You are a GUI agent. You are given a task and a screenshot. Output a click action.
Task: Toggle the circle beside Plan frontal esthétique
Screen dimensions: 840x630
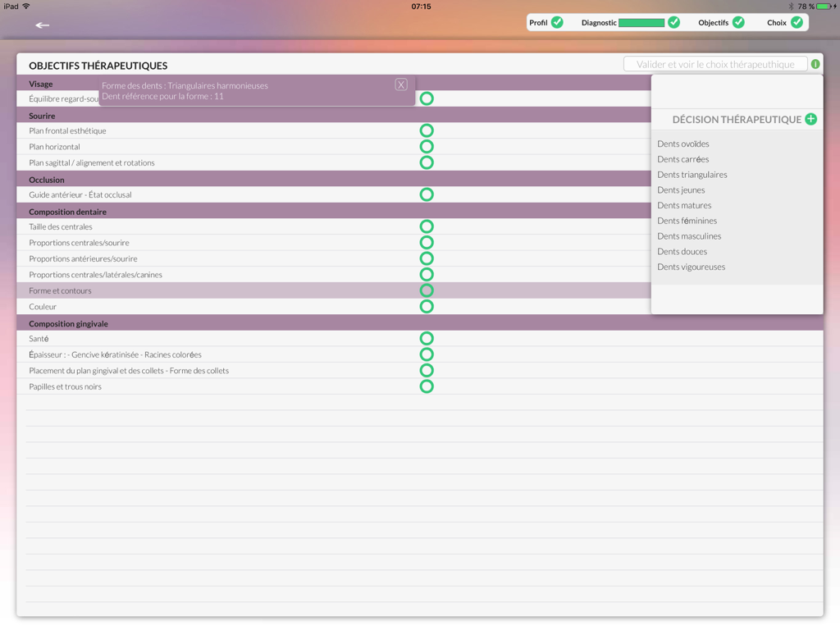pos(427,130)
